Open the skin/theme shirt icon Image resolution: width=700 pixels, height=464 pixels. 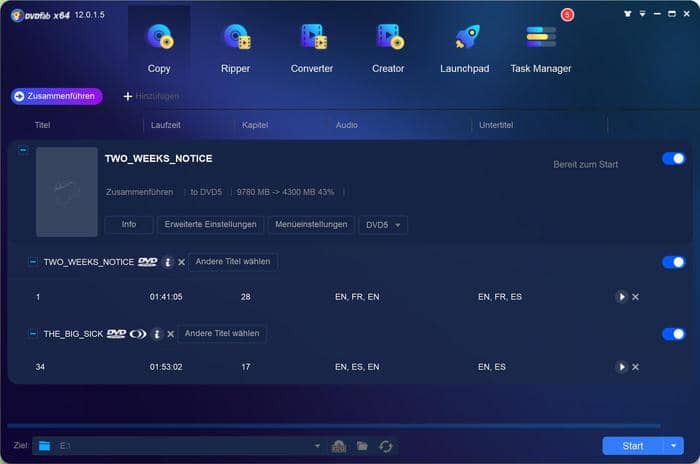627,14
